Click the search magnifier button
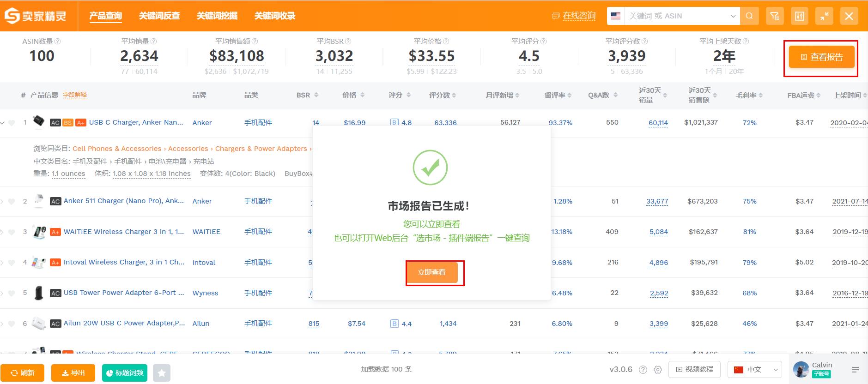The height and width of the screenshot is (384, 868). (x=749, y=16)
